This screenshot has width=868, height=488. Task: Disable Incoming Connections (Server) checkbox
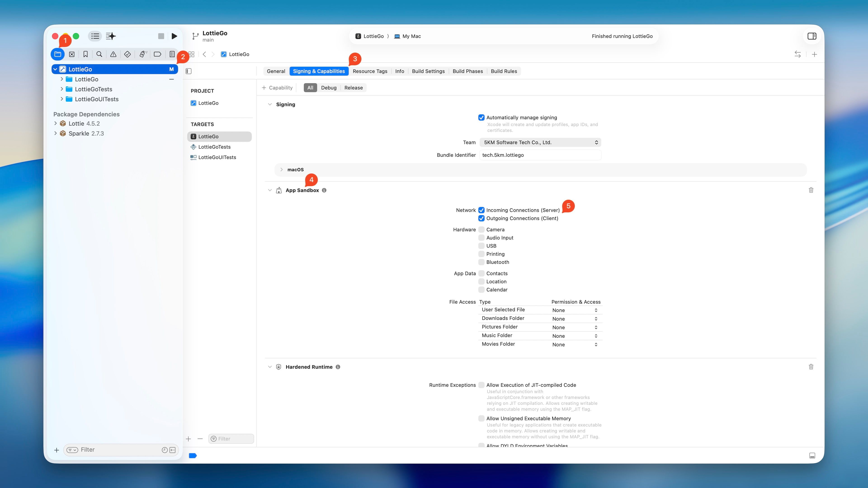tap(481, 210)
